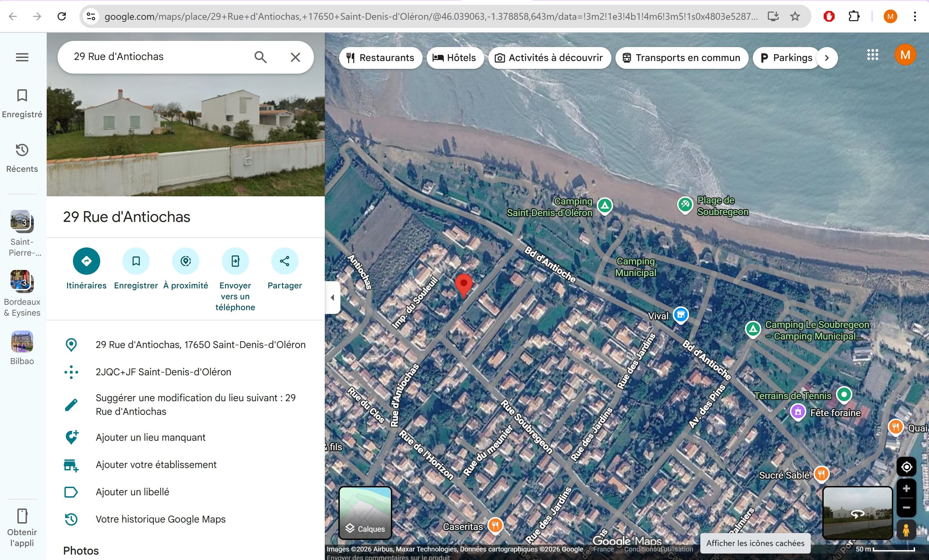Click the Plage de Soubregeon marker

[x=685, y=205]
